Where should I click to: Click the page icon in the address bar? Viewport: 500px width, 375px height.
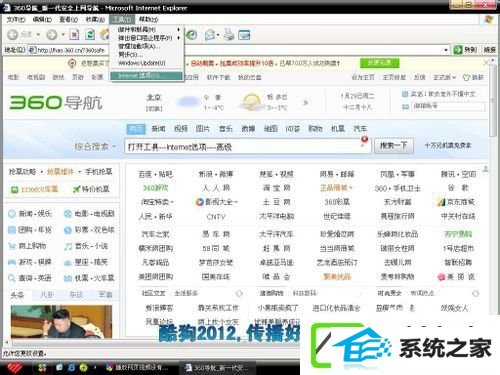32,50
